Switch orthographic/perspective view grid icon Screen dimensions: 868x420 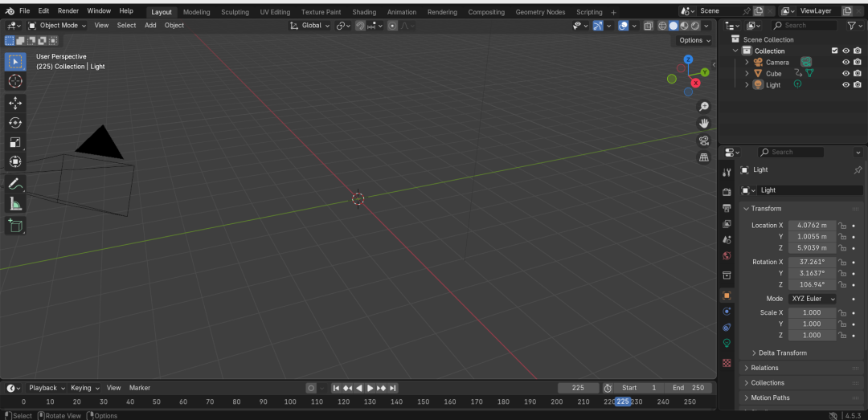[703, 157]
